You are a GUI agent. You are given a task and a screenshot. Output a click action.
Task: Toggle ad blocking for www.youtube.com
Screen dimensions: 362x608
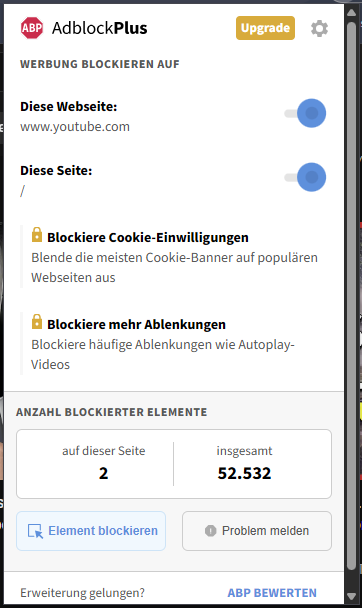305,113
